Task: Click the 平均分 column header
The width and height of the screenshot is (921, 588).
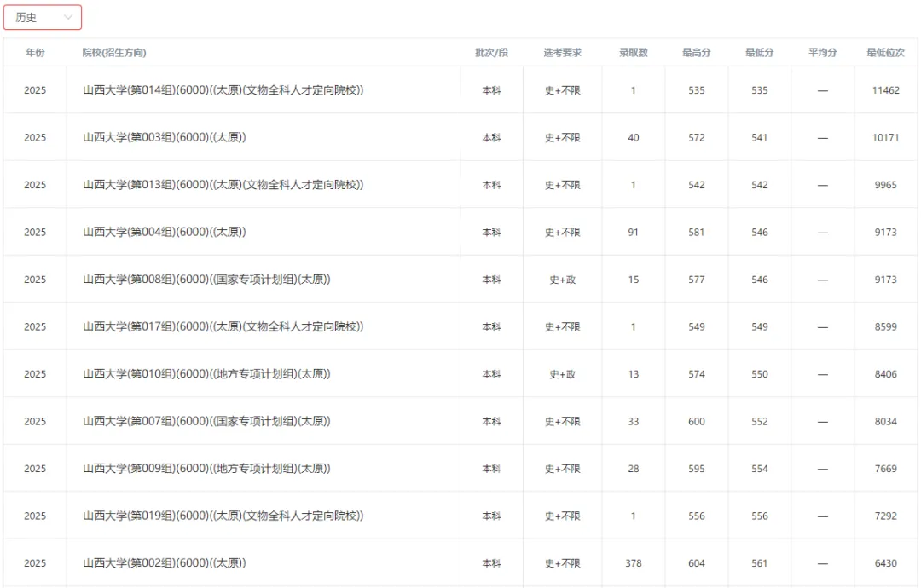Action: (x=822, y=53)
